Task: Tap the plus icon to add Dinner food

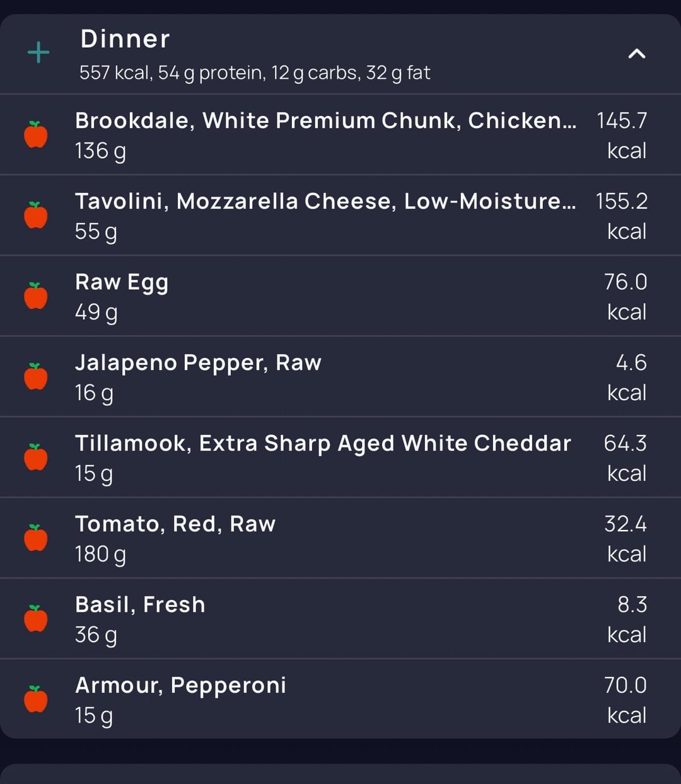Action: (x=38, y=52)
